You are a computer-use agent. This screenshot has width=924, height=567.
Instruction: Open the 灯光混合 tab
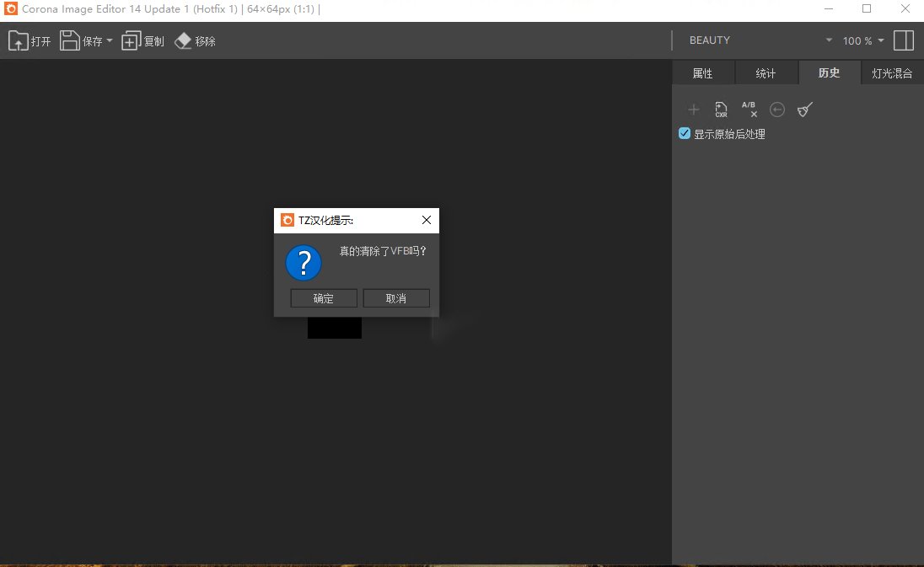tap(892, 73)
